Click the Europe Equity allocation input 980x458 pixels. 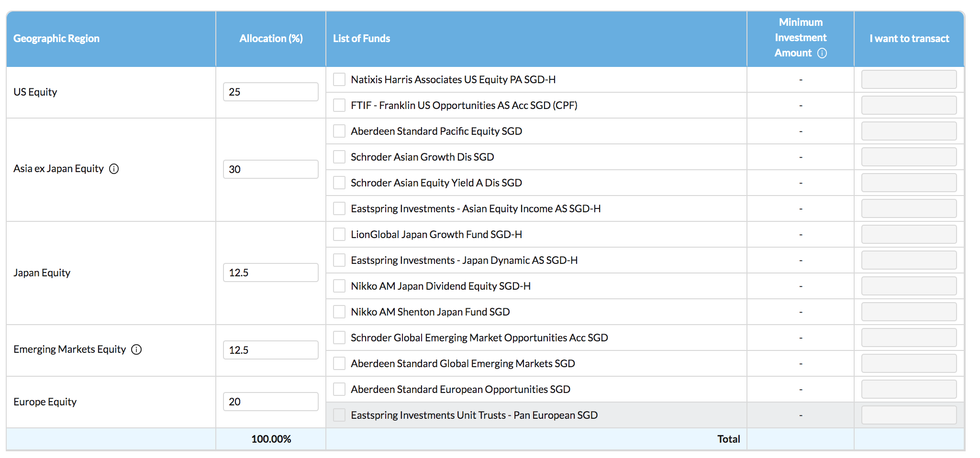(x=270, y=402)
